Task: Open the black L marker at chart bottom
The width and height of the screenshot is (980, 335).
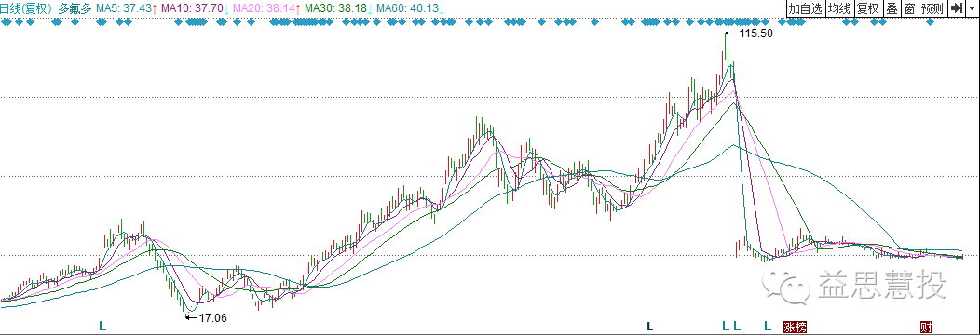Action: (649, 326)
